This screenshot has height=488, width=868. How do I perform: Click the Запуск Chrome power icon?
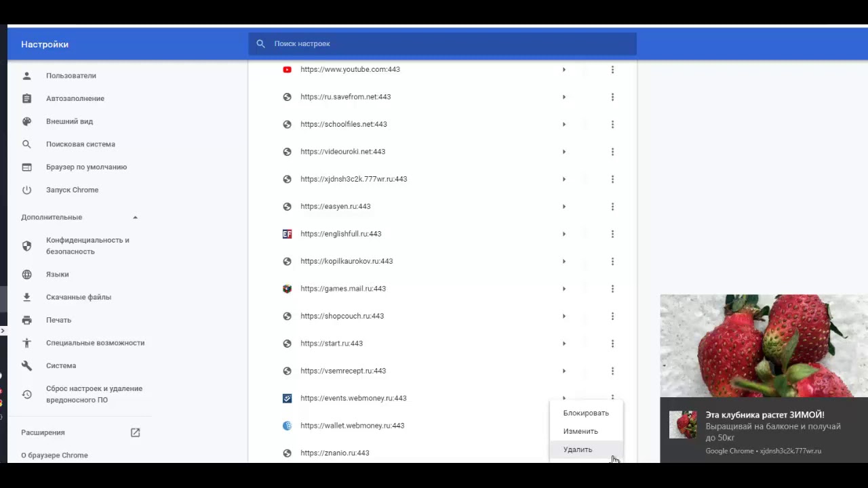click(x=26, y=190)
